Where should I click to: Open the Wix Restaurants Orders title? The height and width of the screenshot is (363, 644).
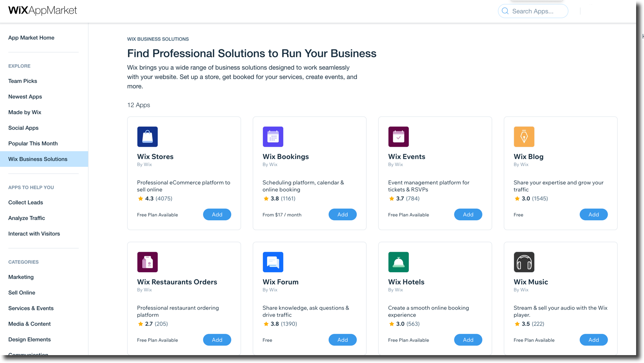coord(177,282)
